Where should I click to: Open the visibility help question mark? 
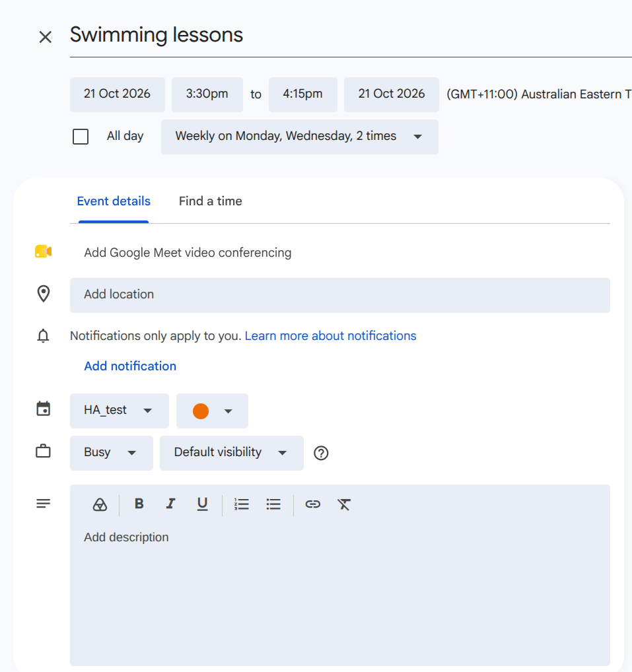[321, 453]
